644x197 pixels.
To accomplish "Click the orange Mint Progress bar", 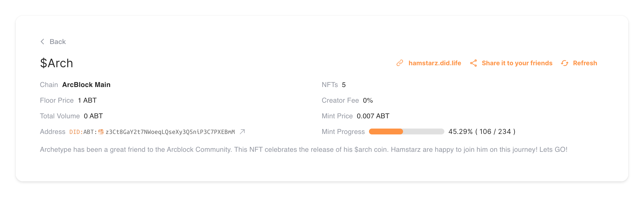I will pyautogui.click(x=386, y=131).
